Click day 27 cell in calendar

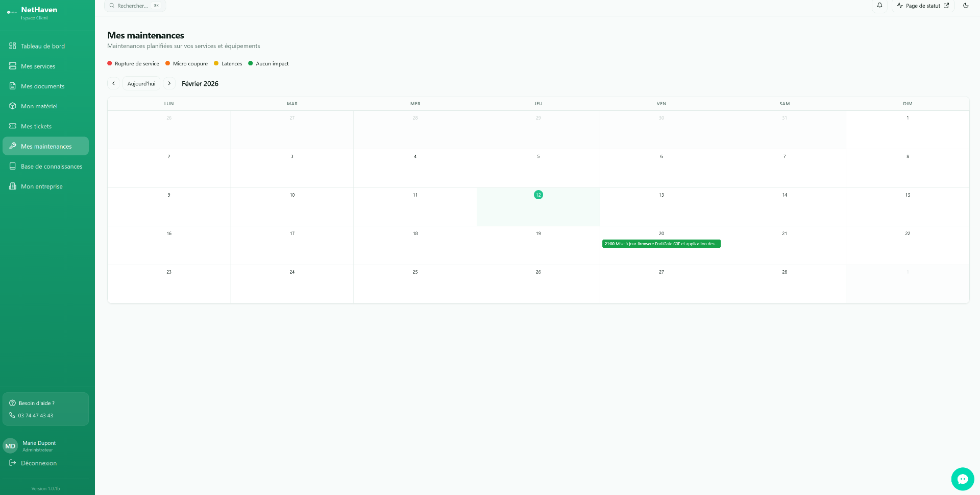(661, 284)
